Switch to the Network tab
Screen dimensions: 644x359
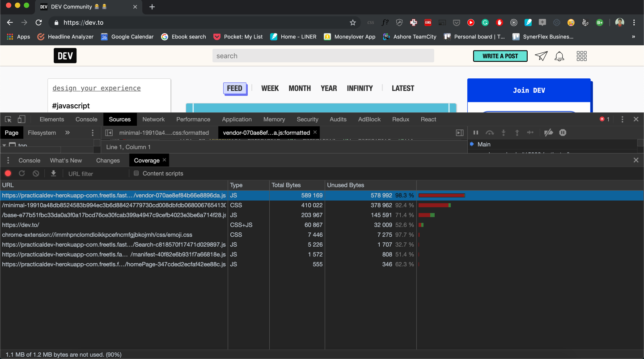(153, 119)
